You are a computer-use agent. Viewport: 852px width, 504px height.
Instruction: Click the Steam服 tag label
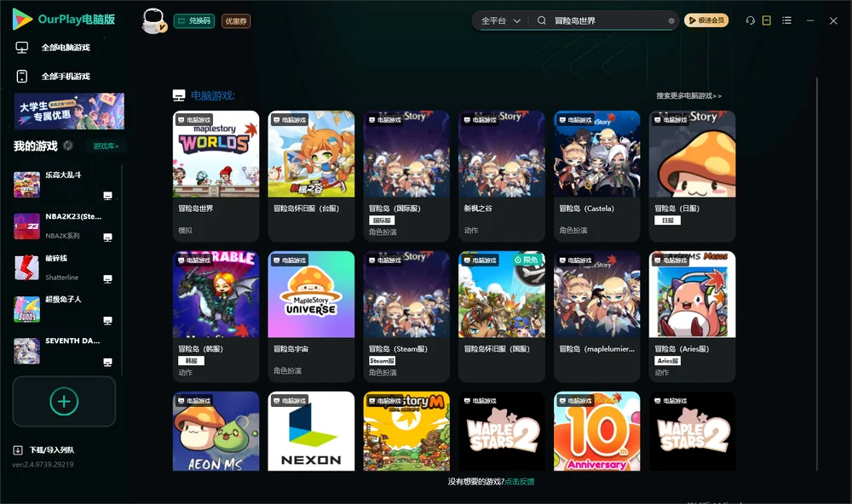point(382,361)
